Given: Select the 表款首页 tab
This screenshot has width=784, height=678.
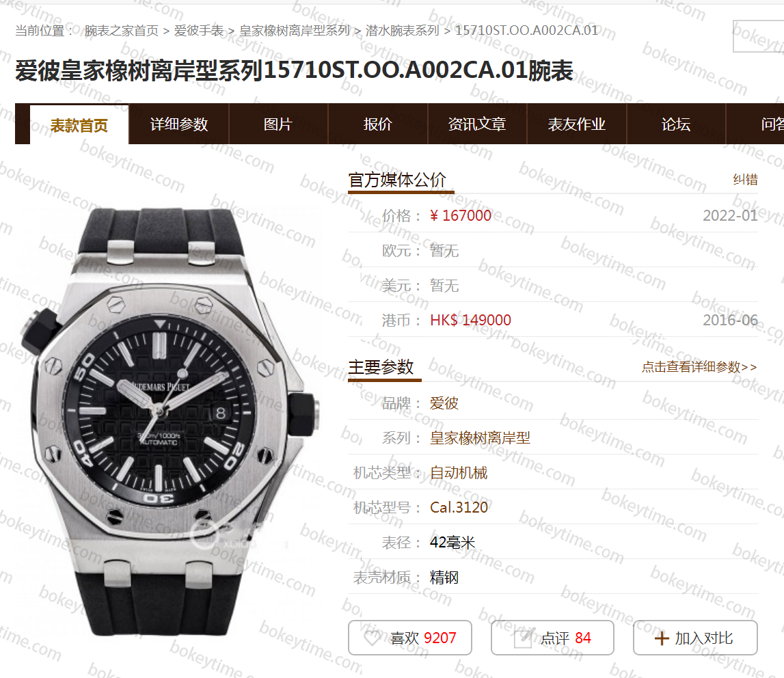Looking at the screenshot, I should click(79, 125).
